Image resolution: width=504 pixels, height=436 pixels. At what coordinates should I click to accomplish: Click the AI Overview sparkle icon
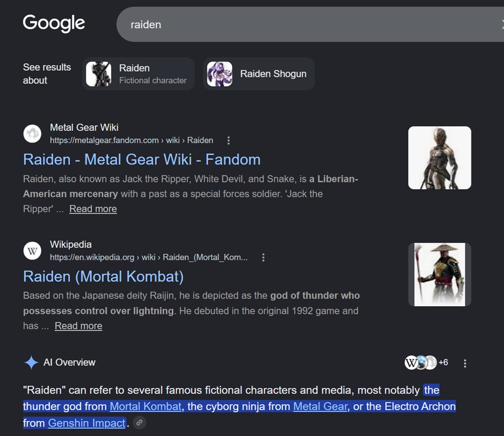click(x=31, y=363)
